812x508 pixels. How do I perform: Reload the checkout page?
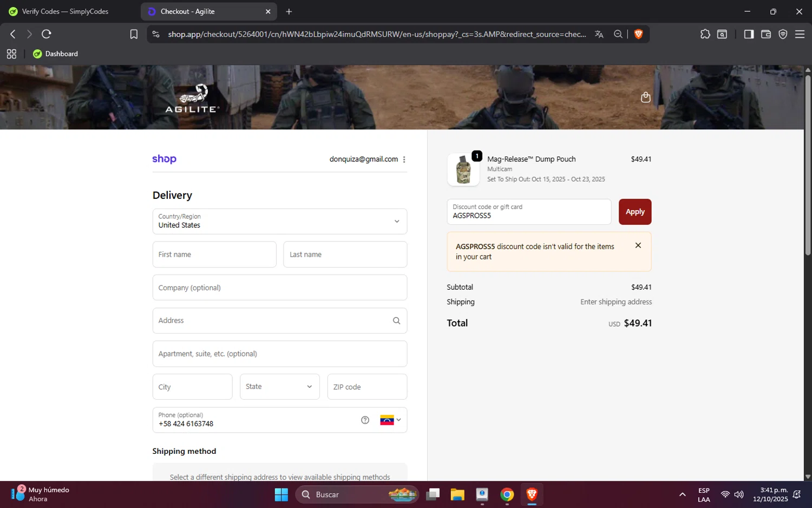47,34
